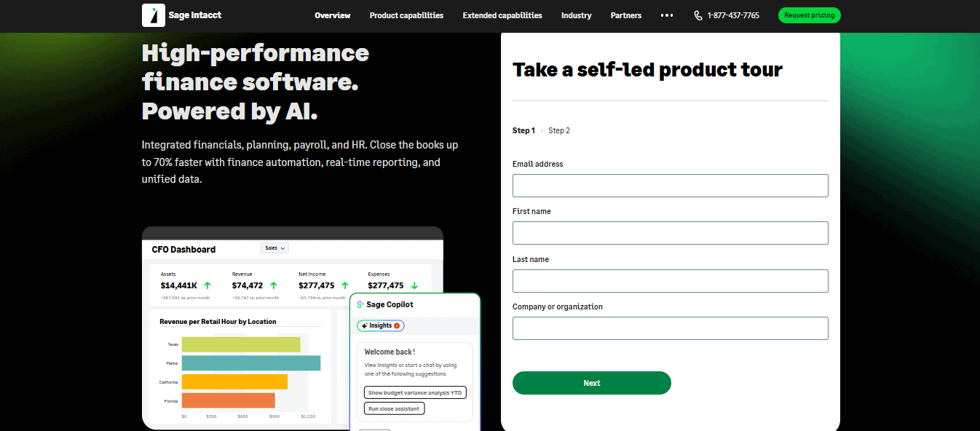Click the Insights pill in Sage Copilot
980x431 pixels.
point(380,325)
